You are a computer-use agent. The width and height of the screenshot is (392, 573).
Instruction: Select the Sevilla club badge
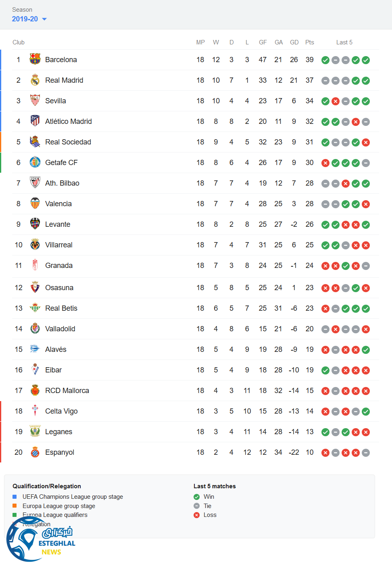[x=35, y=100]
